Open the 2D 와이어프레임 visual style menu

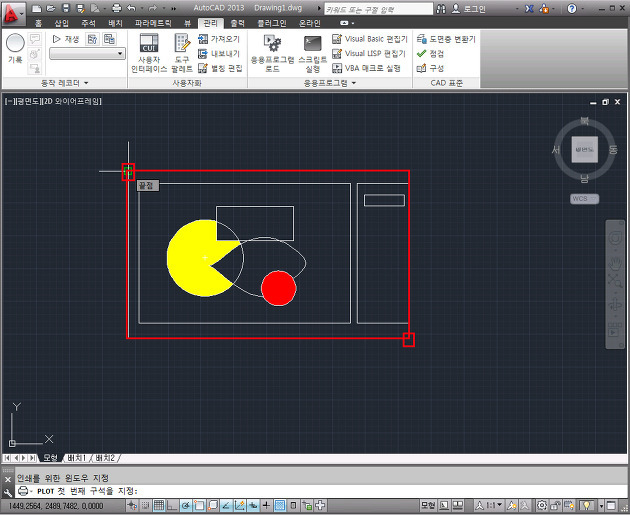[x=72, y=101]
